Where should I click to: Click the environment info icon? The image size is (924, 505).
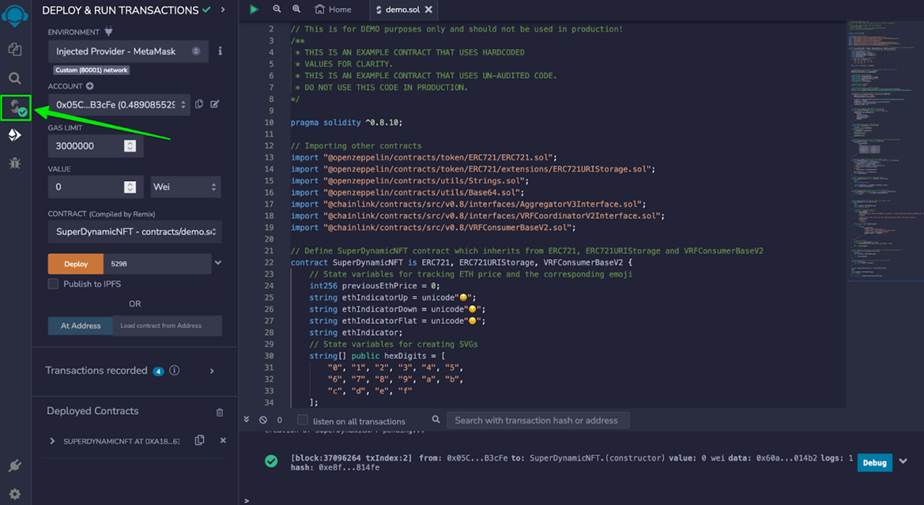220,51
